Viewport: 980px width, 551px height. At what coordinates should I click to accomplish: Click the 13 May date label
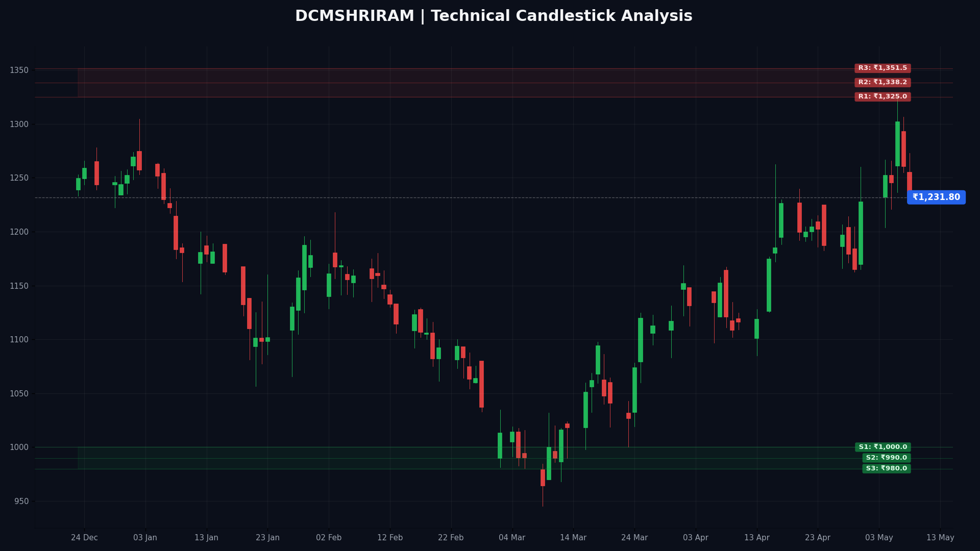click(940, 538)
